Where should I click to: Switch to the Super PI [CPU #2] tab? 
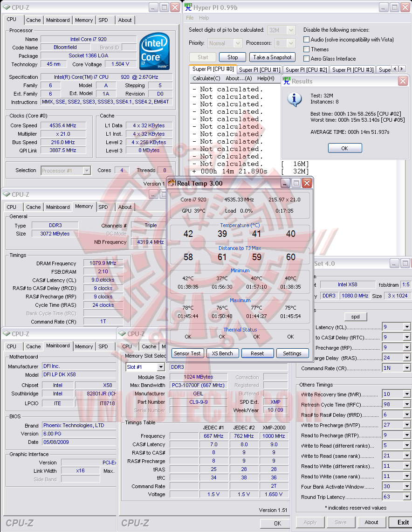click(306, 69)
